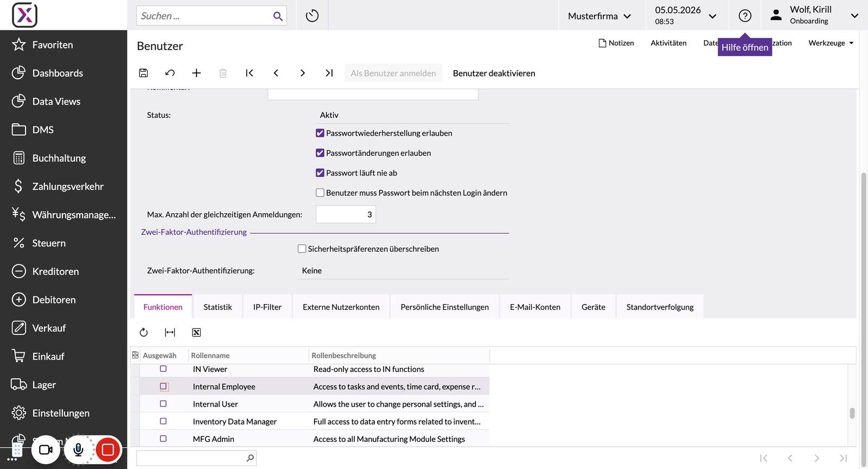
Task: Open the Aktivitäten panel
Action: click(668, 43)
